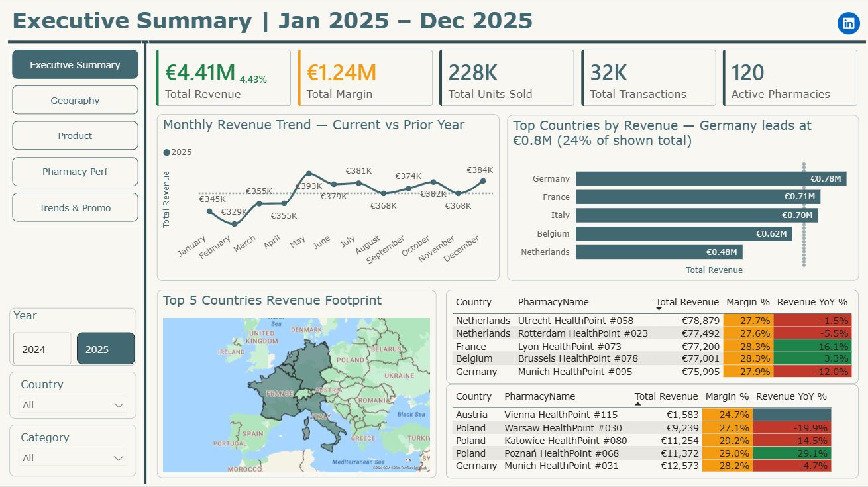
Task: Click the Total Revenue sort arrow in top table
Action: pos(659,309)
